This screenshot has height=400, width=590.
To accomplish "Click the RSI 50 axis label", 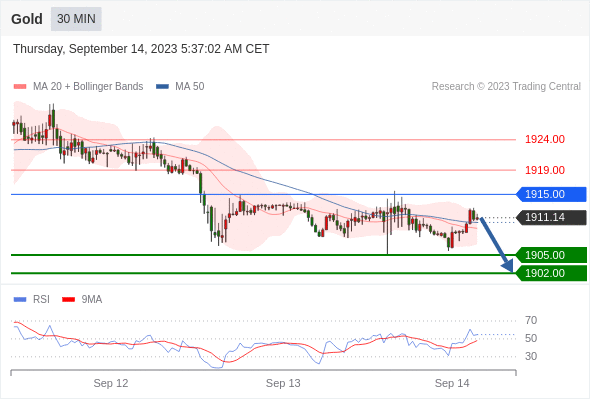I will pyautogui.click(x=531, y=338).
